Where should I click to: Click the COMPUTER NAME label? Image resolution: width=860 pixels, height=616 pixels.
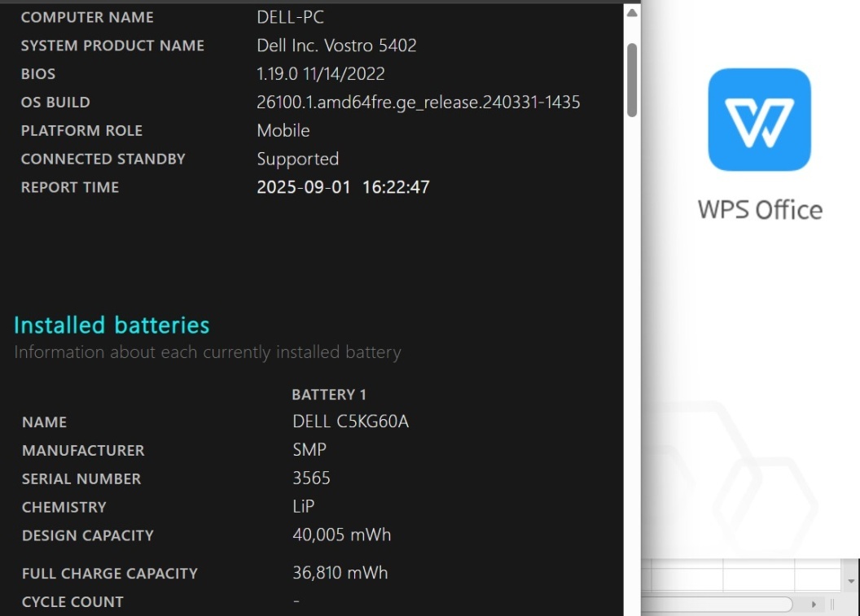[87, 18]
